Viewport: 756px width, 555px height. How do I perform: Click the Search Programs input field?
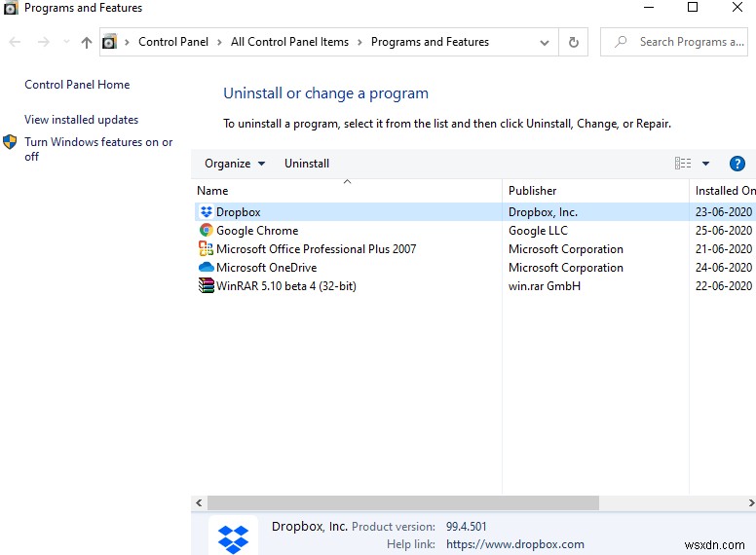674,42
